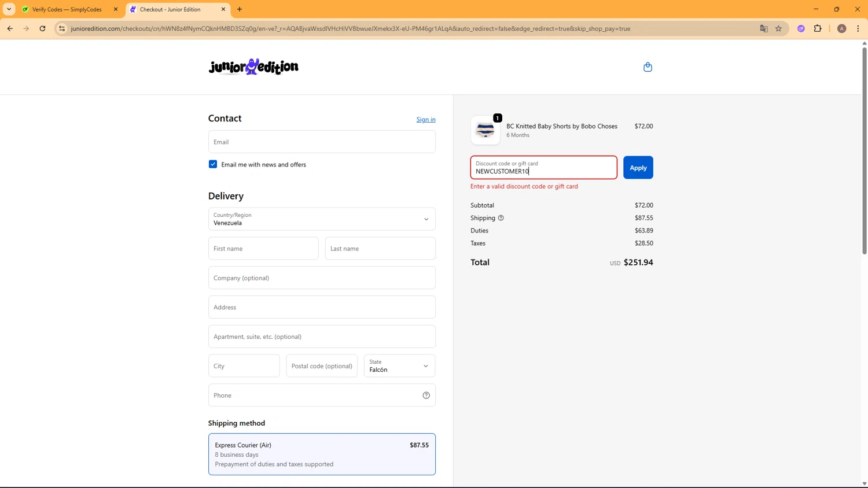This screenshot has height=488, width=868.
Task: Click the Address field
Action: 322,307
